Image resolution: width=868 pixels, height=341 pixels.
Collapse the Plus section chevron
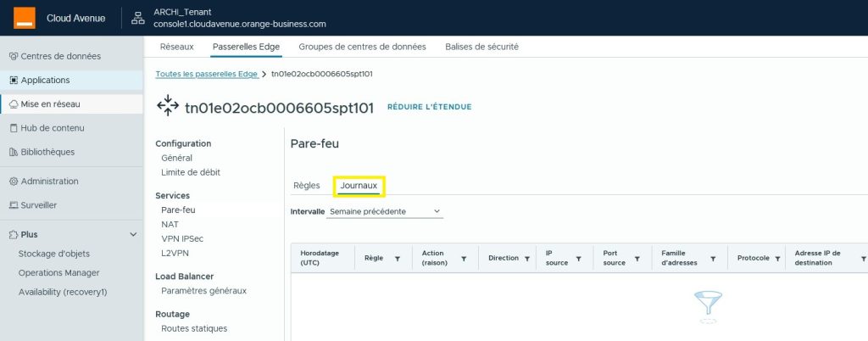coord(133,234)
